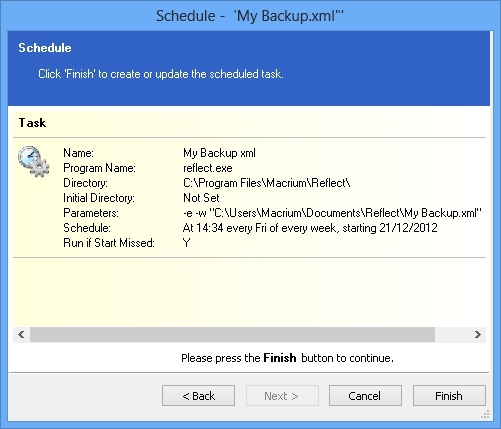Click the 'Directory:' label
Image resolution: width=501 pixels, height=429 pixels.
pyautogui.click(x=85, y=183)
